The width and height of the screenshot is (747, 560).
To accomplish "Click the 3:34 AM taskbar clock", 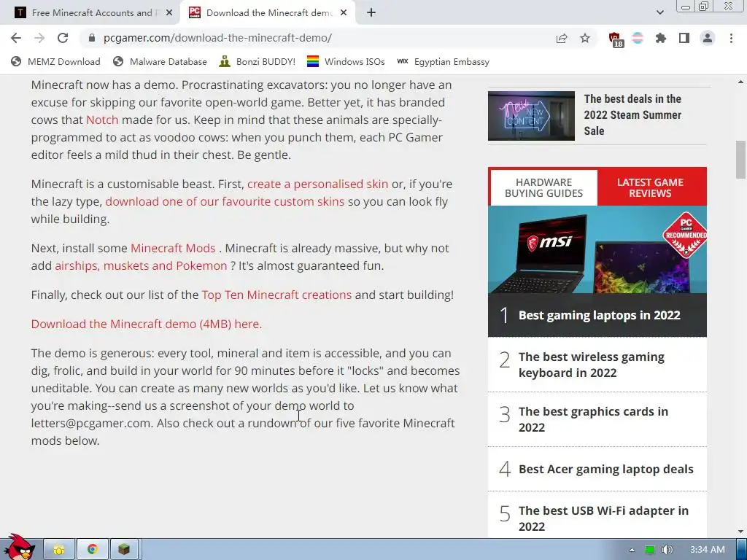I will coord(708,550).
